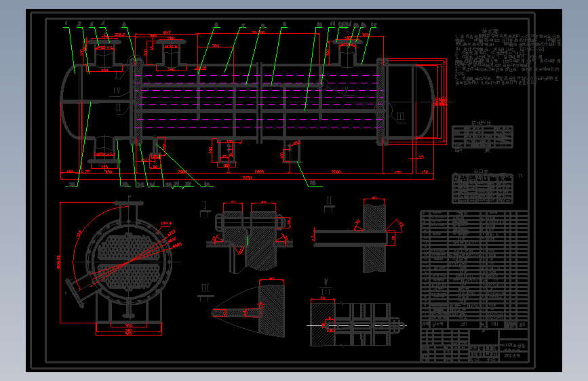The width and height of the screenshot is (588, 381).
Task: Select the 3500 dimension under the shell
Action: (182, 172)
